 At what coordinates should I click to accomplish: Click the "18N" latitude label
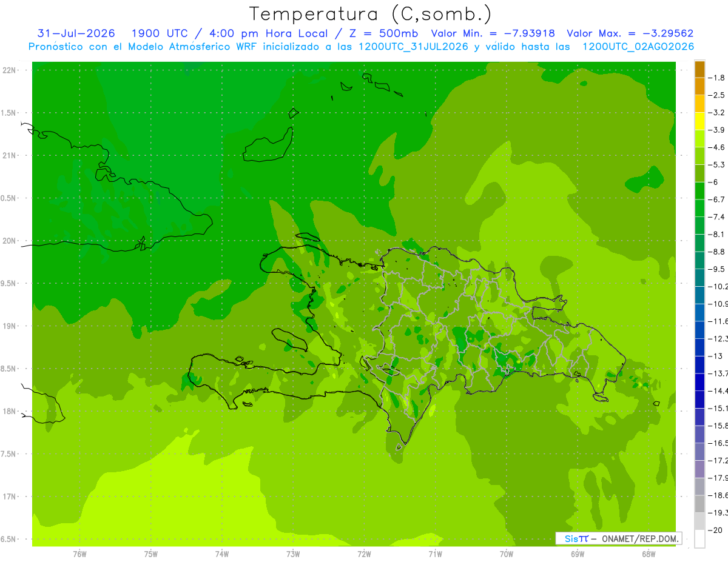coord(9,411)
